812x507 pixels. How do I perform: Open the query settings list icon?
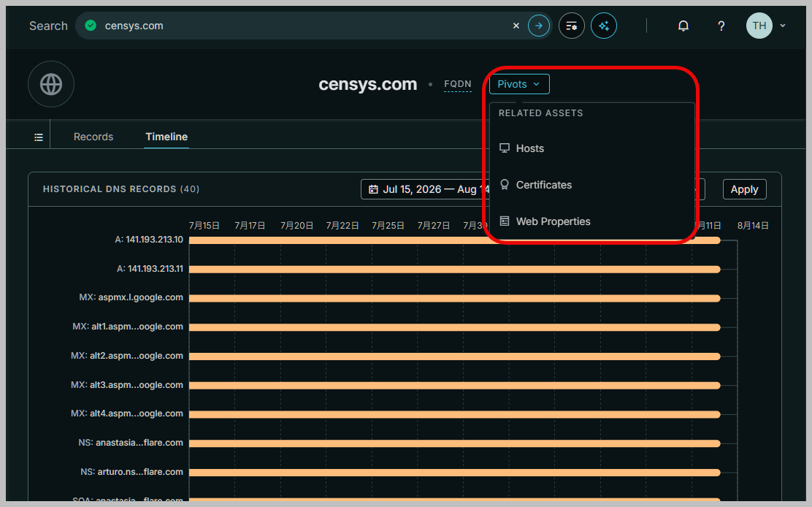(x=571, y=26)
